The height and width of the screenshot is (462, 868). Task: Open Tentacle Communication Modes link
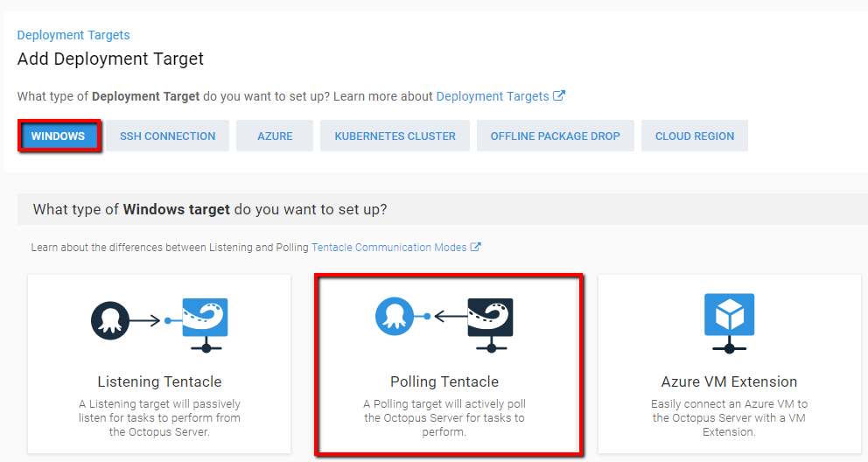point(389,248)
